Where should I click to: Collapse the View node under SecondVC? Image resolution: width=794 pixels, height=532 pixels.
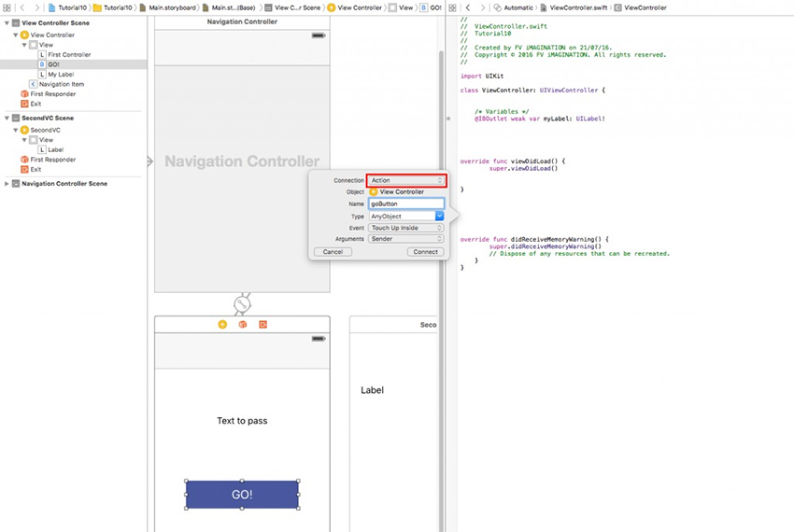pos(24,140)
